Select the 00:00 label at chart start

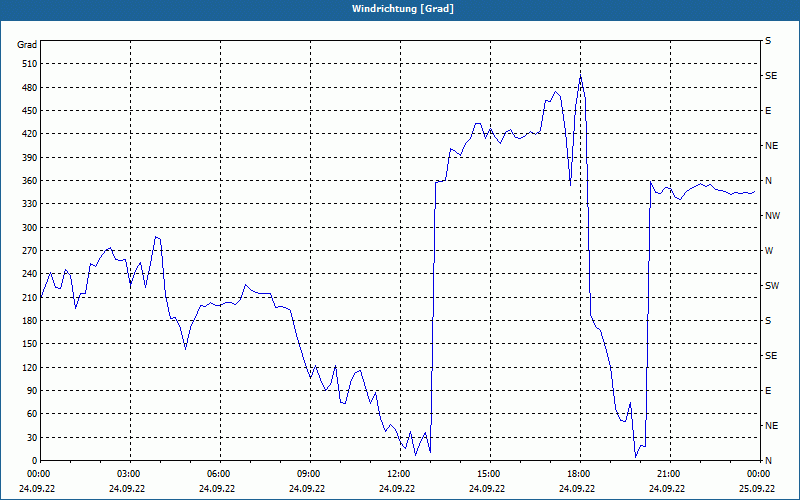coord(37,473)
